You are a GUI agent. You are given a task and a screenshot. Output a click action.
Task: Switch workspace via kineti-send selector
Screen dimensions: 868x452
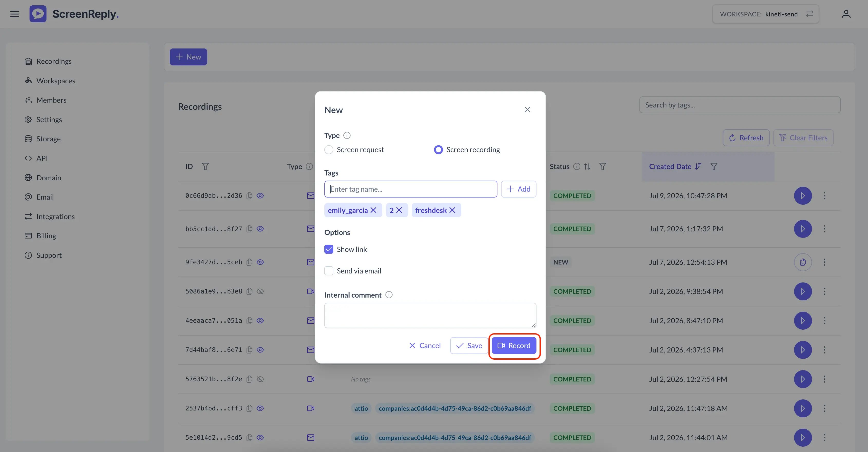click(765, 14)
